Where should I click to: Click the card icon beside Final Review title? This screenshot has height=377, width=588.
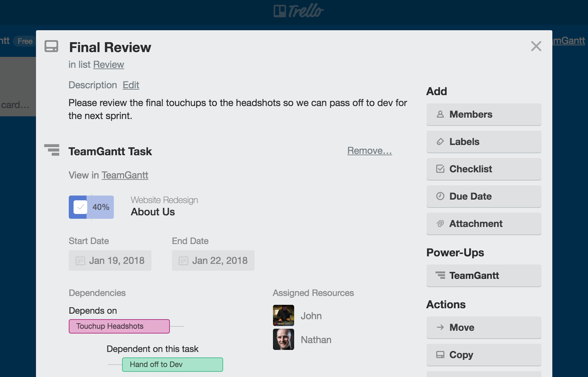click(x=51, y=46)
